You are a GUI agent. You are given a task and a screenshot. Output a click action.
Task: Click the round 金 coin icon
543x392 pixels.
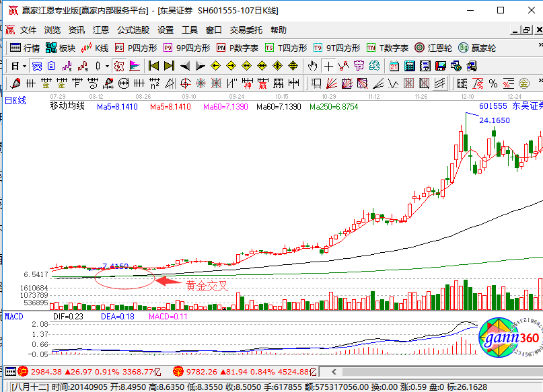coord(524,83)
